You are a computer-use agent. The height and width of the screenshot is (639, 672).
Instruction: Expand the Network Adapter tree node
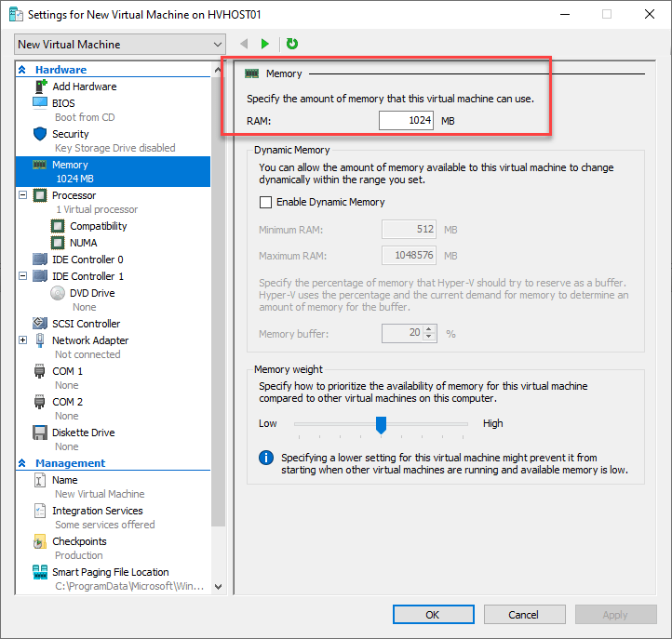tap(23, 340)
